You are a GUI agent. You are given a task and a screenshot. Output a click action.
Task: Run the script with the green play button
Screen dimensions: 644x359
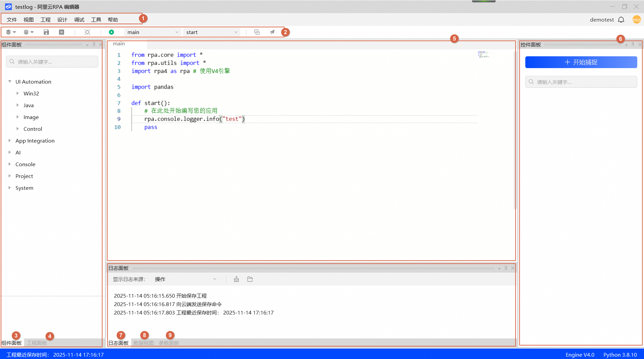tap(111, 32)
